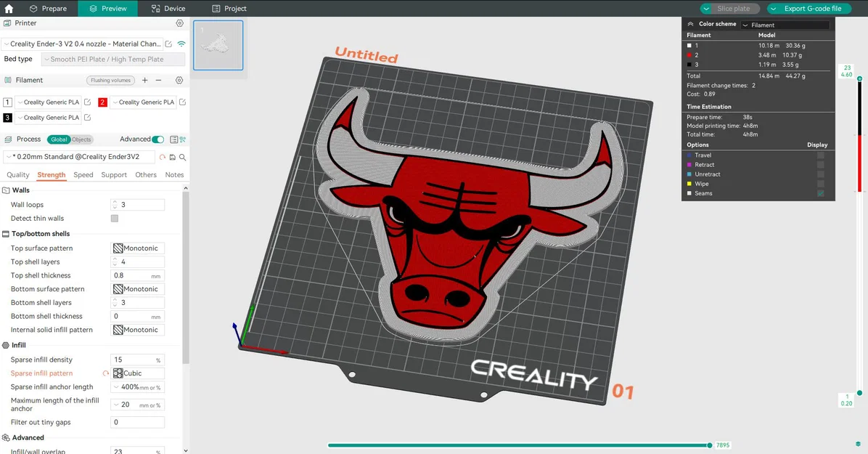Toggle the Advanced mode switch

pos(157,139)
